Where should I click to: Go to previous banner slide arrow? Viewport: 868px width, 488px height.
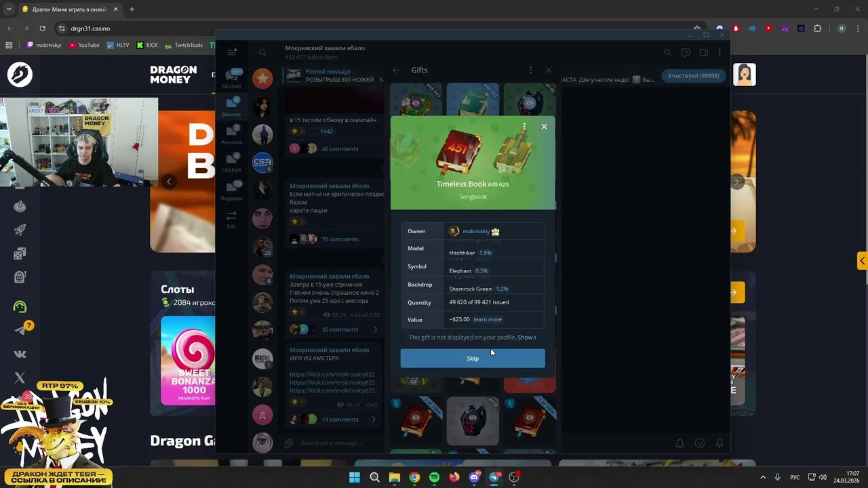pos(169,181)
